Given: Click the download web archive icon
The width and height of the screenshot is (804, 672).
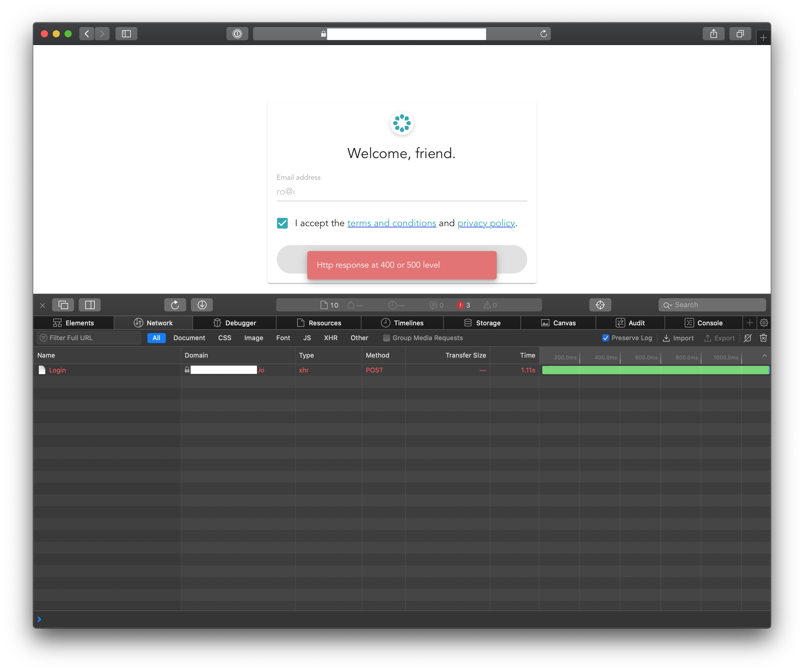Looking at the screenshot, I should [202, 305].
